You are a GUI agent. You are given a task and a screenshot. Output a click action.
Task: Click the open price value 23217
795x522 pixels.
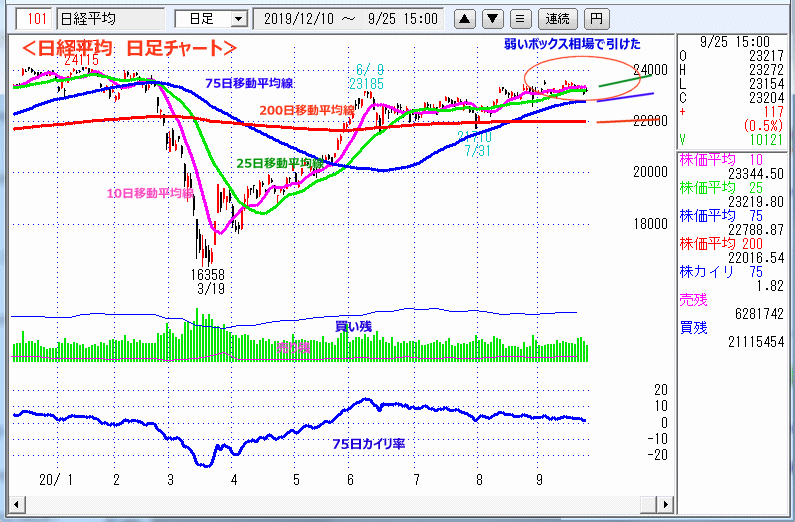point(766,56)
